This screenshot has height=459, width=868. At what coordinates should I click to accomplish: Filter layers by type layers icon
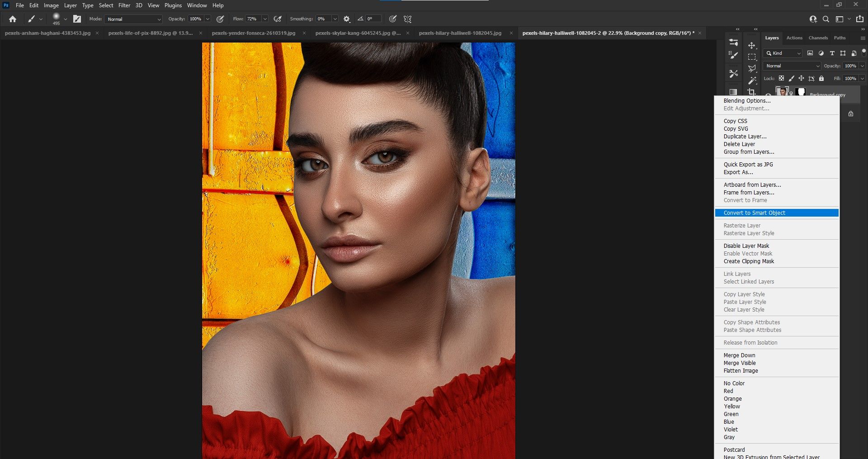tap(832, 53)
